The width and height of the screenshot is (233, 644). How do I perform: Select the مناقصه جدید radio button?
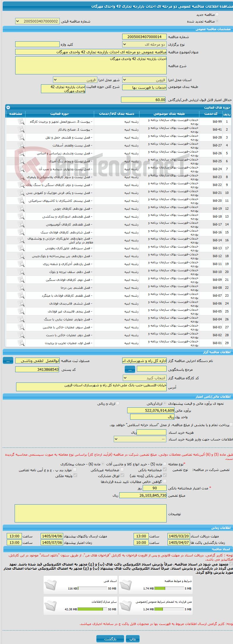click(x=217, y=14)
